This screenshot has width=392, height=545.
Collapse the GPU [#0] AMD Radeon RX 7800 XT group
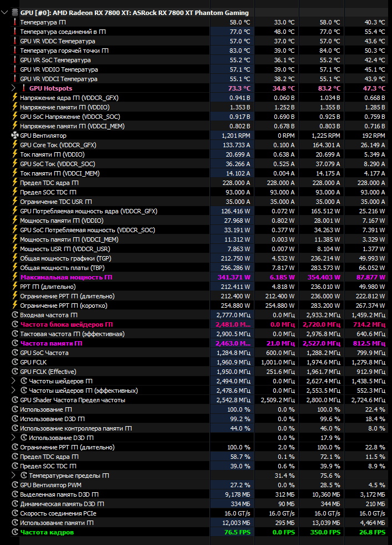(4, 13)
